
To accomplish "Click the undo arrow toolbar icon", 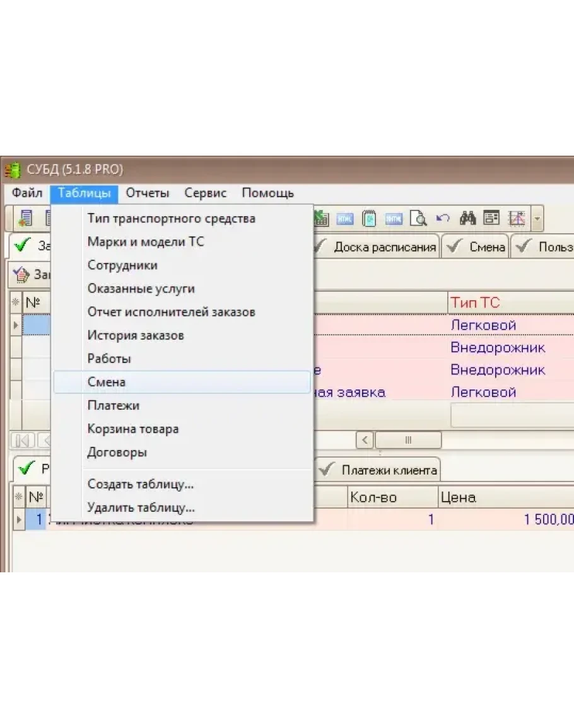I will tap(443, 219).
